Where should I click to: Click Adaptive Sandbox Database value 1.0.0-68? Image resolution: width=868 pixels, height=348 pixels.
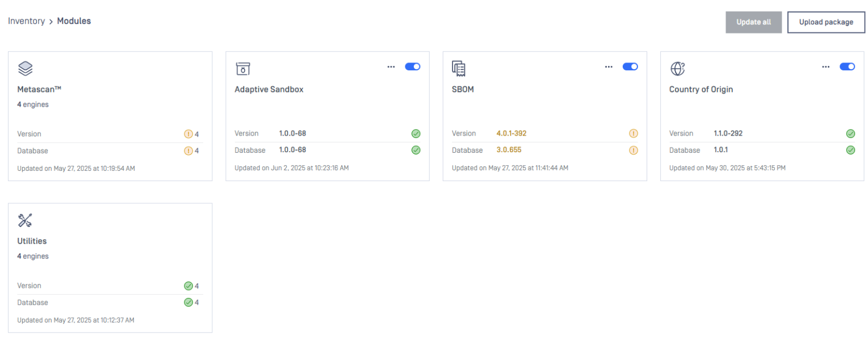point(292,150)
